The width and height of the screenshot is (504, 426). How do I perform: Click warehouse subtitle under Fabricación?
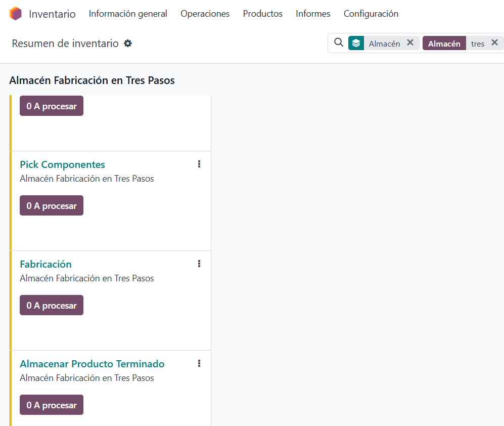point(87,278)
